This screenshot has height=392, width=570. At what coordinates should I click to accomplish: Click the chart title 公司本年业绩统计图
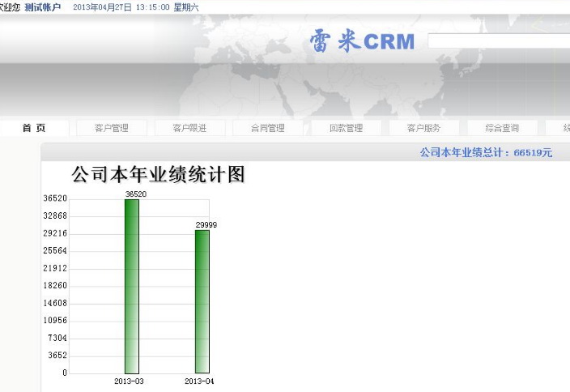[158, 174]
